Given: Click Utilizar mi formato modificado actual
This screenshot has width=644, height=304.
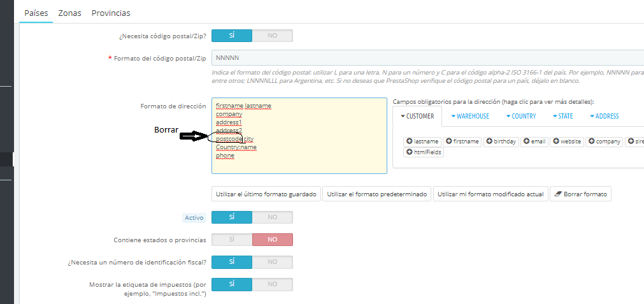Looking at the screenshot, I should (490, 194).
